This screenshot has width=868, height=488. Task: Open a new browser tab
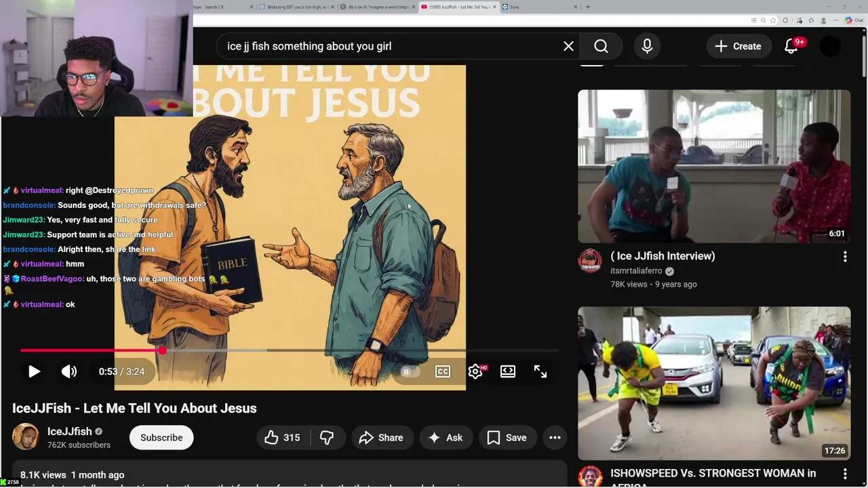click(588, 7)
